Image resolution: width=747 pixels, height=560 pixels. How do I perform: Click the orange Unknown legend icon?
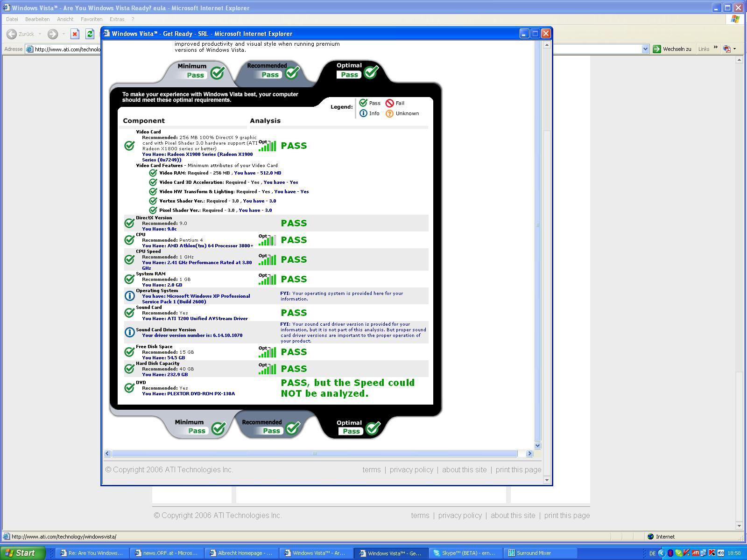pyautogui.click(x=389, y=113)
